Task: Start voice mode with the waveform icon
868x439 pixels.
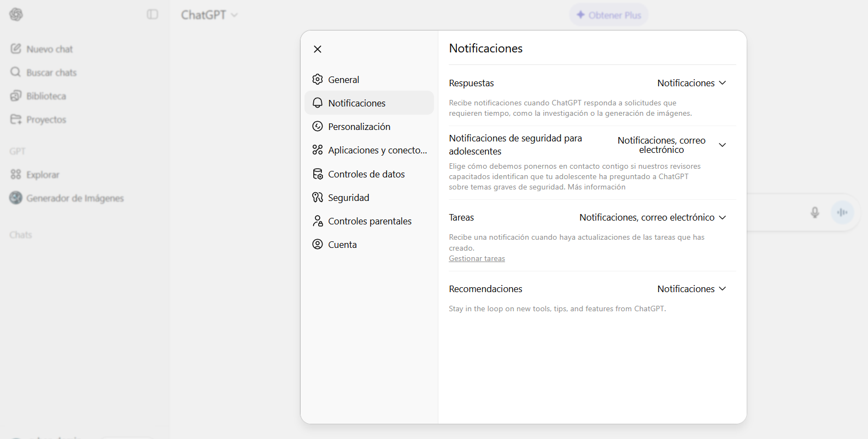Action: click(842, 212)
